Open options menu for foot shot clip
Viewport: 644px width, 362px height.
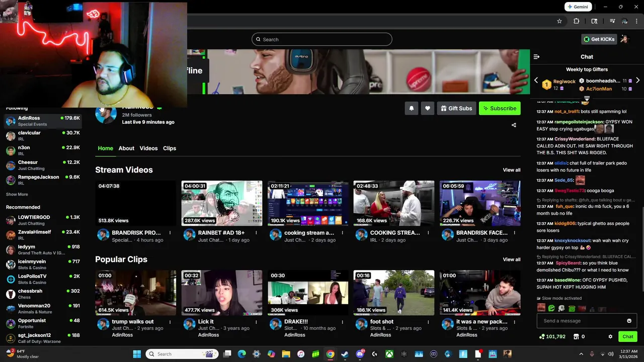pyautogui.click(x=428, y=322)
